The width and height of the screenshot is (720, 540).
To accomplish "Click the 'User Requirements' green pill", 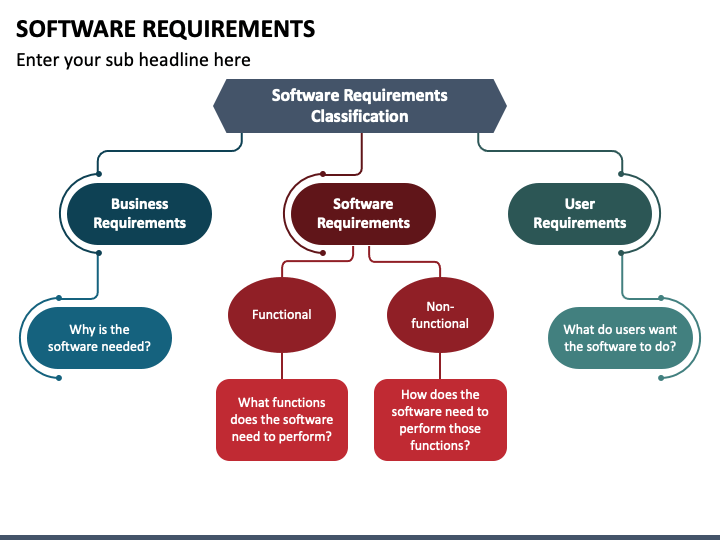I will click(579, 214).
